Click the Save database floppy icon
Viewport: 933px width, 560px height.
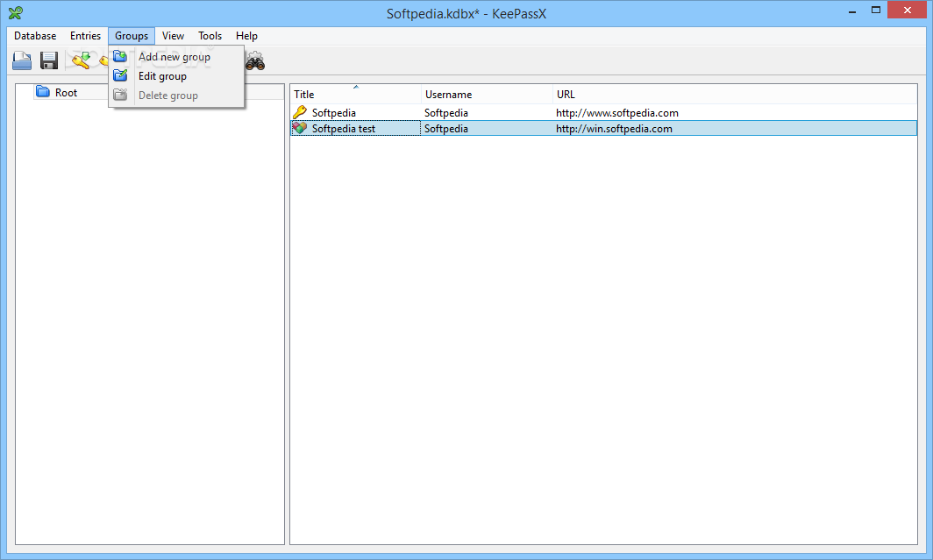tap(49, 60)
